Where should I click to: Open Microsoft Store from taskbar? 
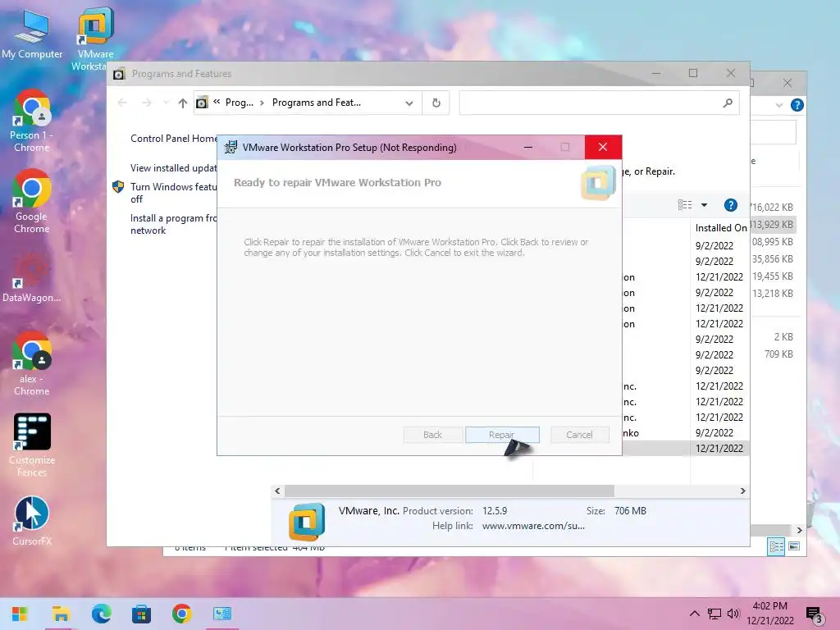tap(141, 614)
